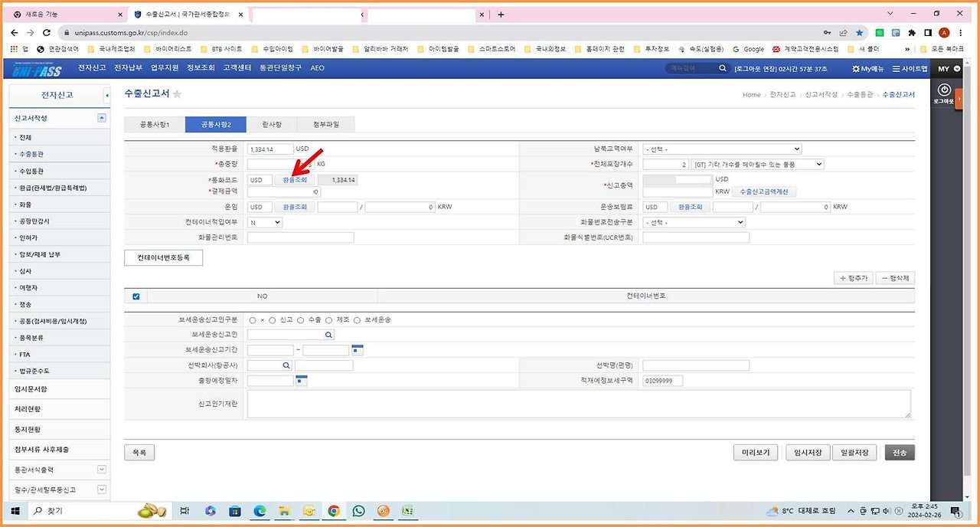980x527 pixels.
Task: Launch Microsoft Edge from taskbar
Action: tap(259, 511)
